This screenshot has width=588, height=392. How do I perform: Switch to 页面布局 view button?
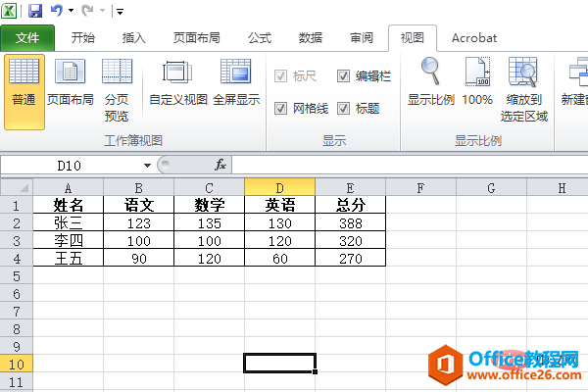click(71, 82)
